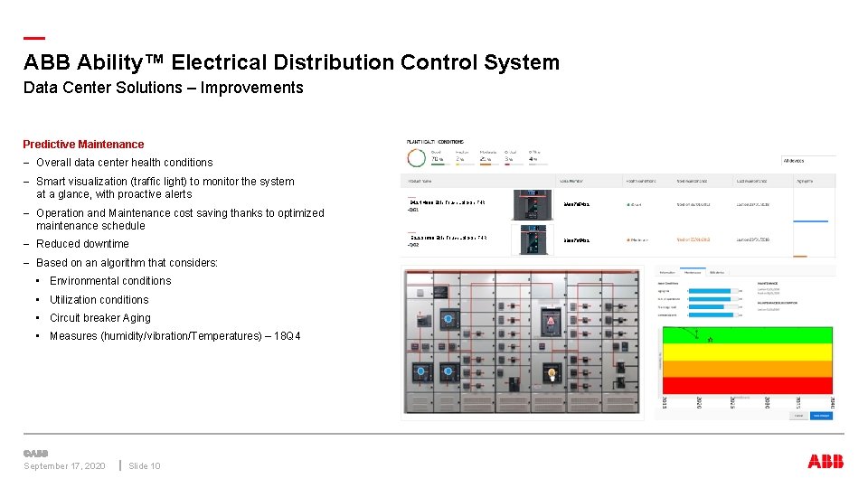Click the 2015 year label on the chart axis

665,402
